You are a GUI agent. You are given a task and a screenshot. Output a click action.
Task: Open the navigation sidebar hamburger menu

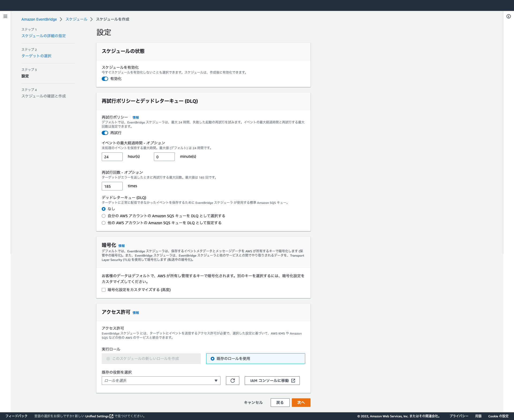click(5, 16)
